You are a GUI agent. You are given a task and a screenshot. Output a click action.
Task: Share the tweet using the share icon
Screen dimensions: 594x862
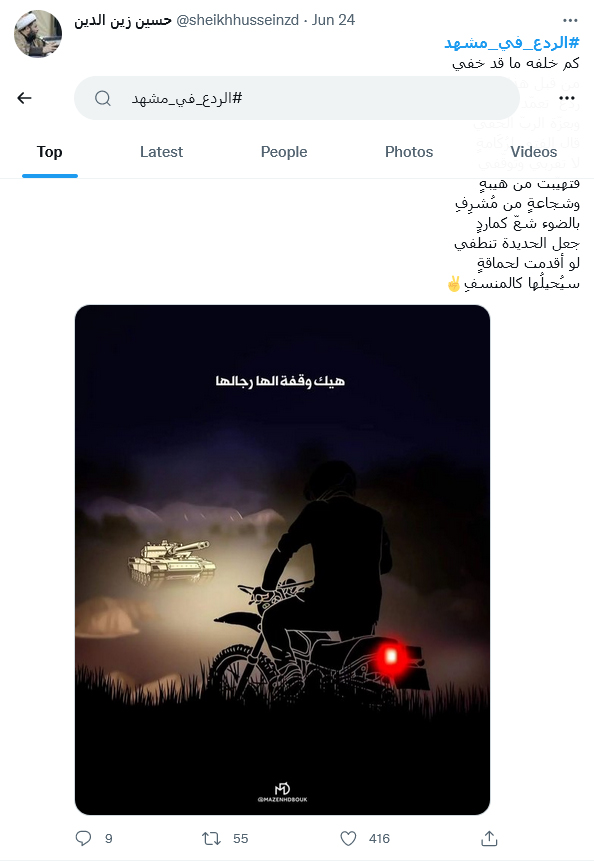(489, 838)
